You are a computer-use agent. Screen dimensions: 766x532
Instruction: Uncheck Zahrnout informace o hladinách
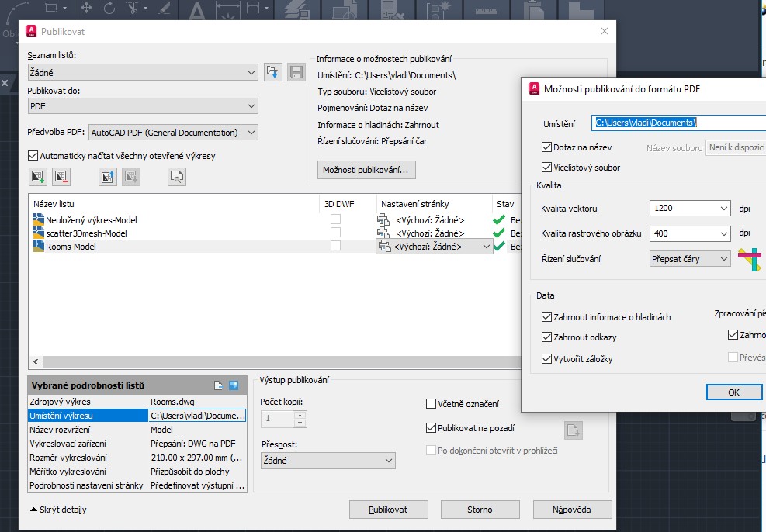546,316
